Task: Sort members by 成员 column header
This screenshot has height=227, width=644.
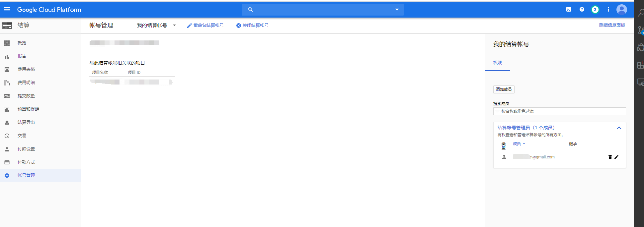Action: (x=517, y=144)
